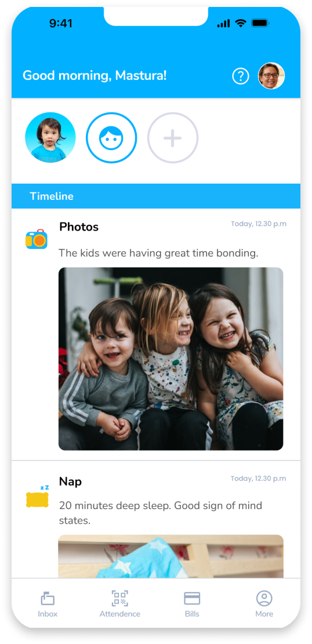Add a new child with plus button

(173, 138)
